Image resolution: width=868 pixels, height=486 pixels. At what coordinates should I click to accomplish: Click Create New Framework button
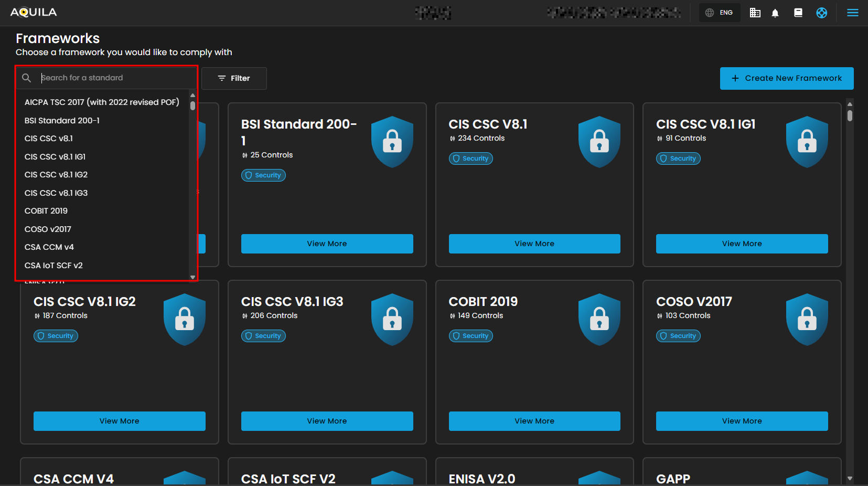pyautogui.click(x=786, y=78)
